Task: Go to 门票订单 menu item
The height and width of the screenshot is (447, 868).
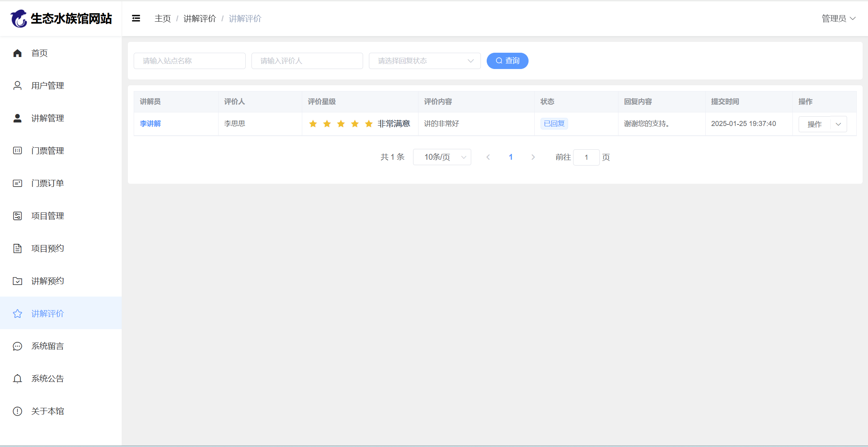Action: click(x=47, y=183)
